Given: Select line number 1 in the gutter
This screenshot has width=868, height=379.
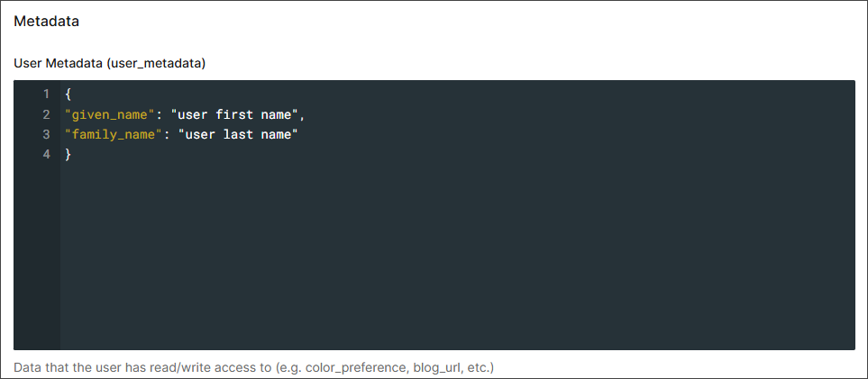Looking at the screenshot, I should pos(47,94).
